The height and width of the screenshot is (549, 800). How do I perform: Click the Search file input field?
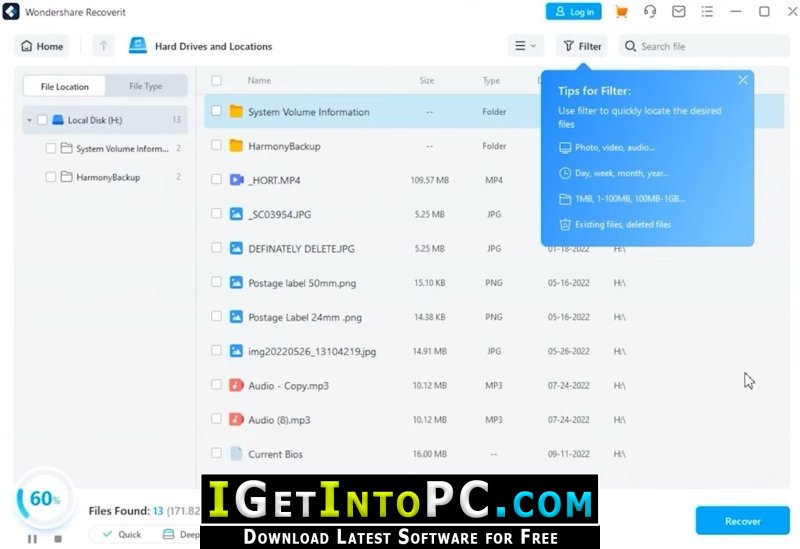pos(705,46)
